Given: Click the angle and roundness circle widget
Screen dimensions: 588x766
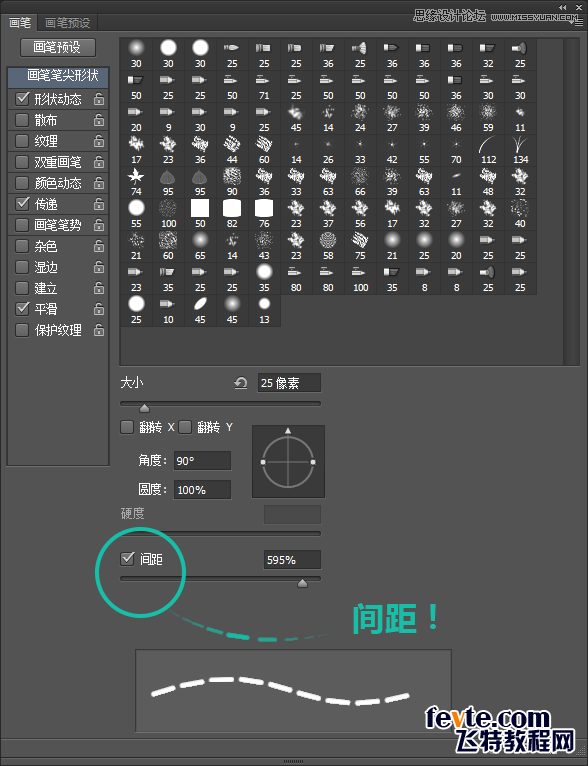Looking at the screenshot, I should coord(288,462).
